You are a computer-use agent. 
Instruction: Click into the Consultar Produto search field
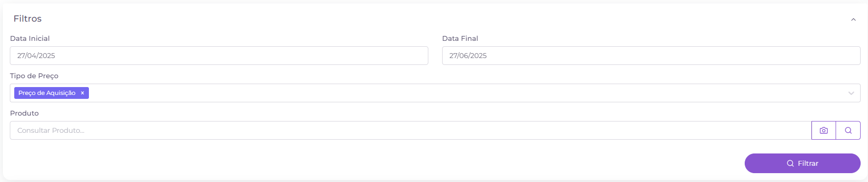coord(411,130)
